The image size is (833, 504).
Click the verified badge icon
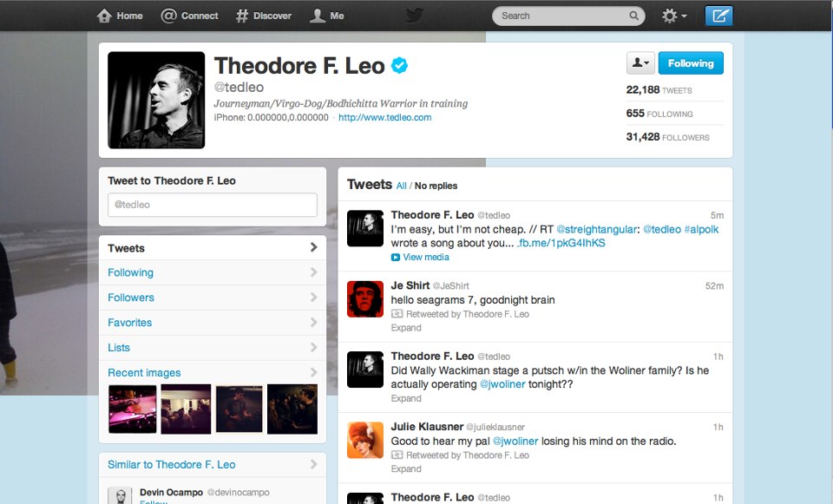click(x=399, y=65)
